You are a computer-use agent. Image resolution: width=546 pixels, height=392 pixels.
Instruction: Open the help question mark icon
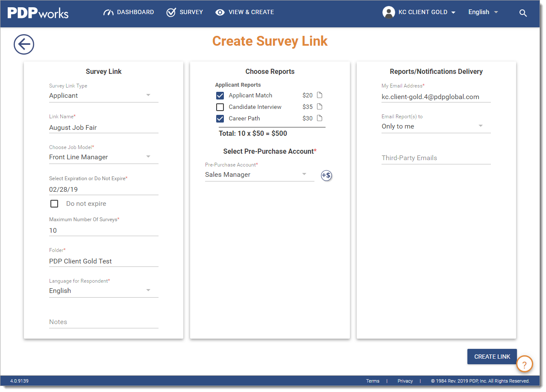525,364
